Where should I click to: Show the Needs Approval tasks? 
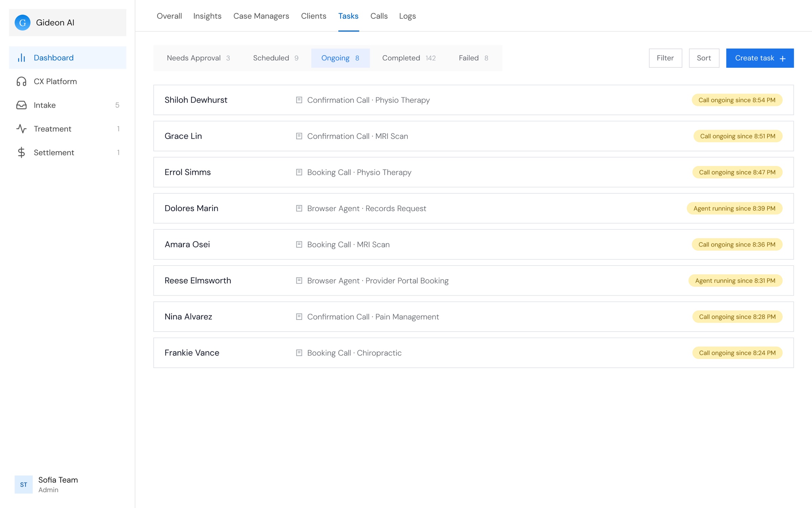click(x=199, y=58)
